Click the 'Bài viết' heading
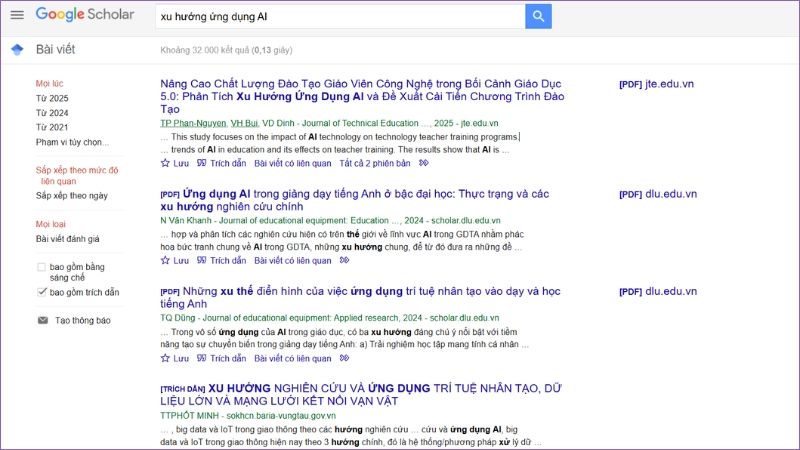This screenshot has height=450, width=800. 55,49
